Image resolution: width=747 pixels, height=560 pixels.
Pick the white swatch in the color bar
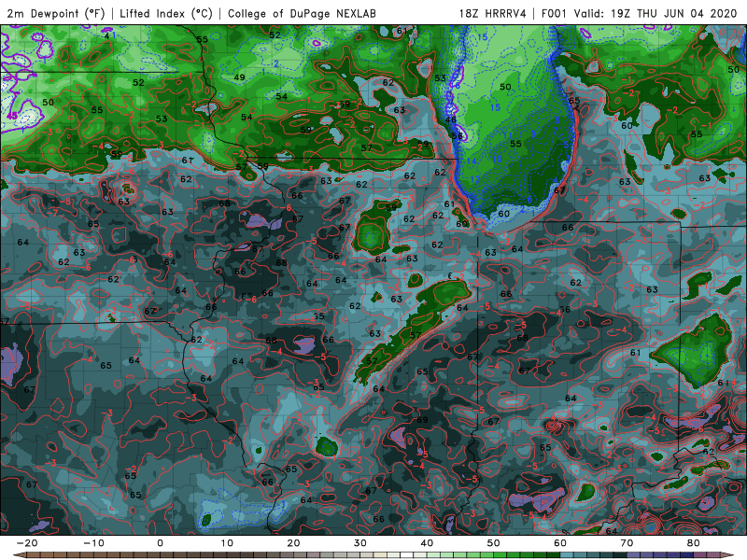tap(406, 554)
